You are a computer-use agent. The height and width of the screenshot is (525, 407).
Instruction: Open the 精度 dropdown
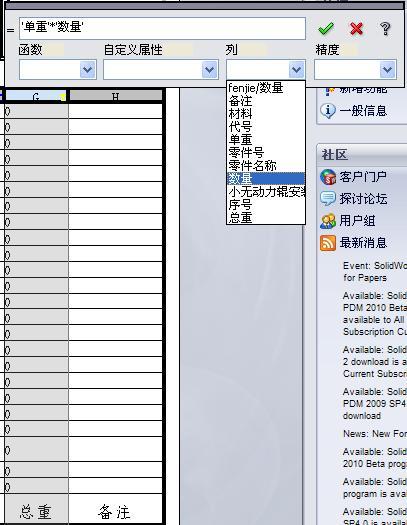pos(355,70)
